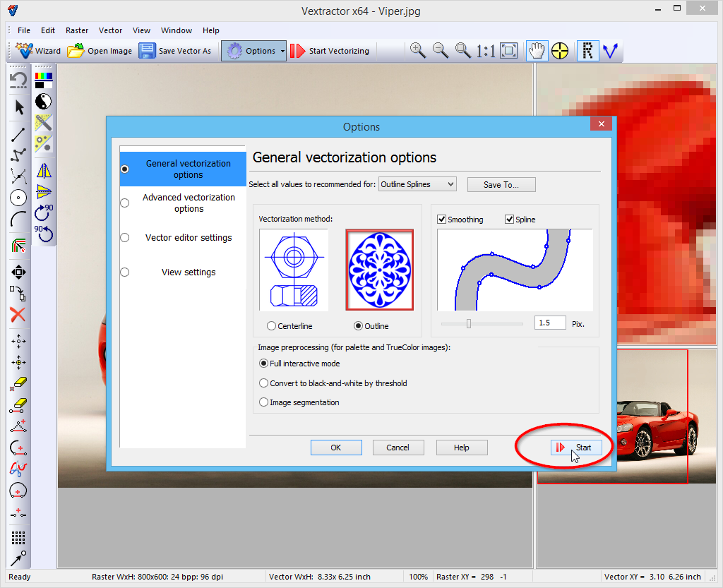This screenshot has height=588, width=723.
Task: Click the fit-to-window zoom icon
Action: pyautogui.click(x=508, y=50)
